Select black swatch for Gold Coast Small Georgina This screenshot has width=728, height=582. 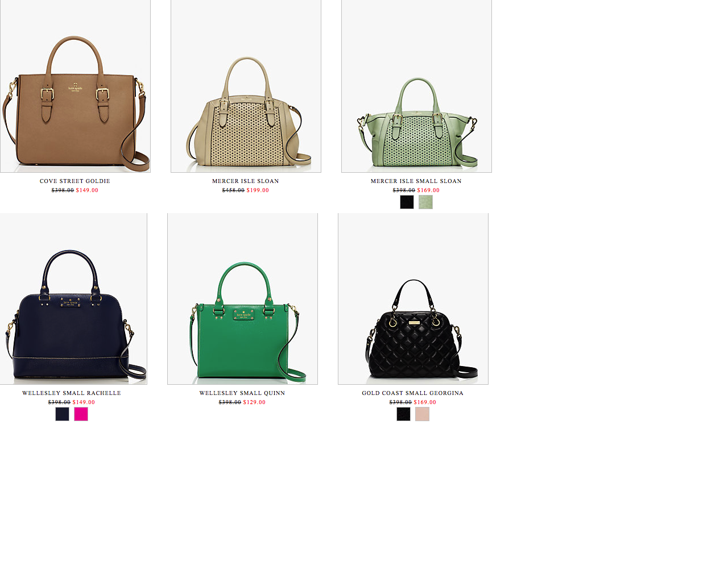[403, 414]
